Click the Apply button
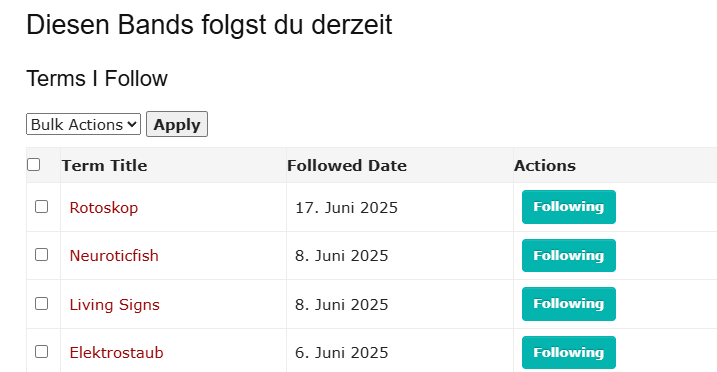 click(177, 124)
